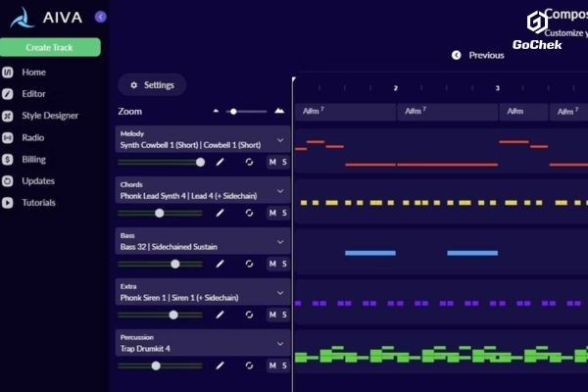Screen dimensions: 588x392
Task: Regenerate the Melody track
Action: click(x=249, y=162)
